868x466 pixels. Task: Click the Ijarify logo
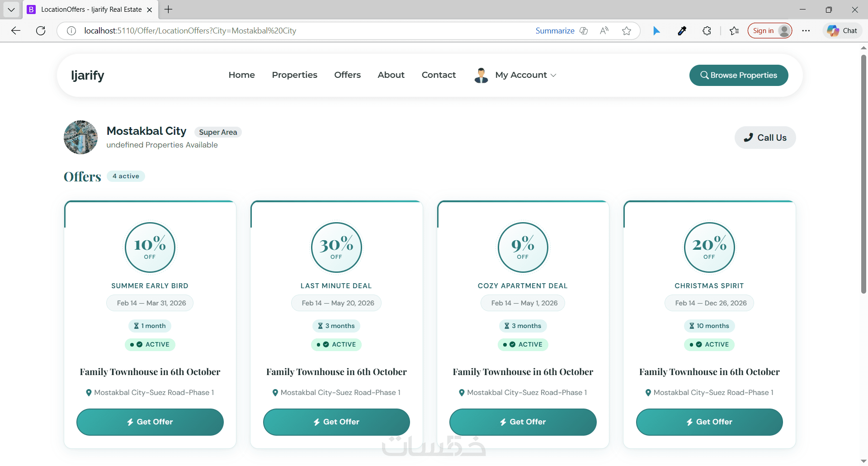[x=88, y=75]
